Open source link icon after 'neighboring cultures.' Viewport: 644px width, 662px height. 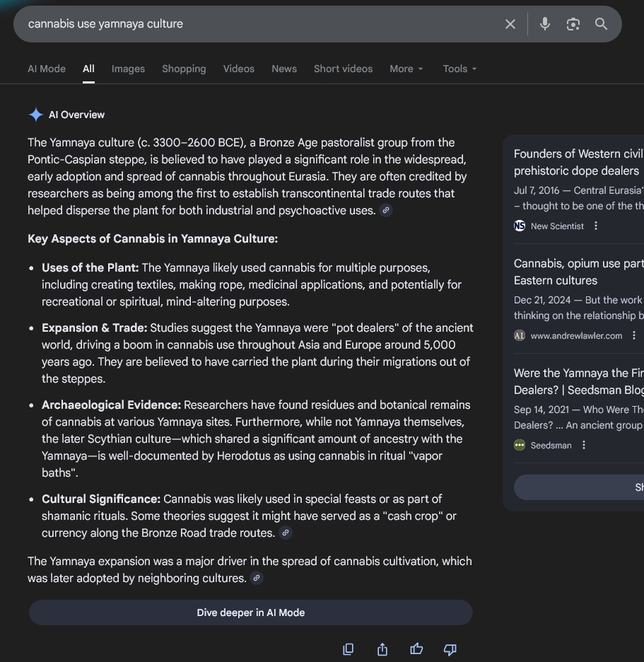click(x=257, y=578)
